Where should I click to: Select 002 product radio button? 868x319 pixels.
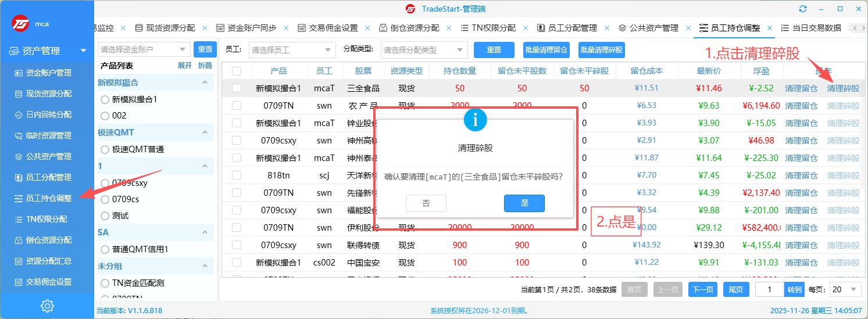click(105, 116)
